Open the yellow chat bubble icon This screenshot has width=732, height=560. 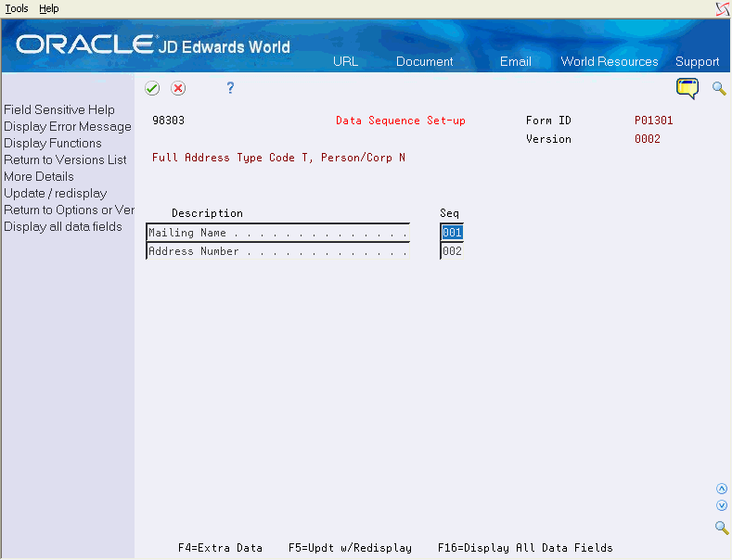[687, 88]
